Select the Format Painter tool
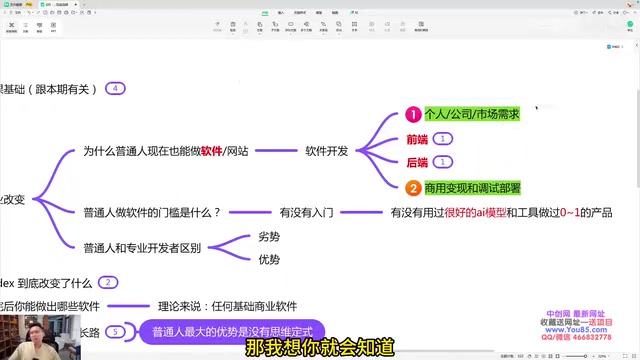 point(217,27)
